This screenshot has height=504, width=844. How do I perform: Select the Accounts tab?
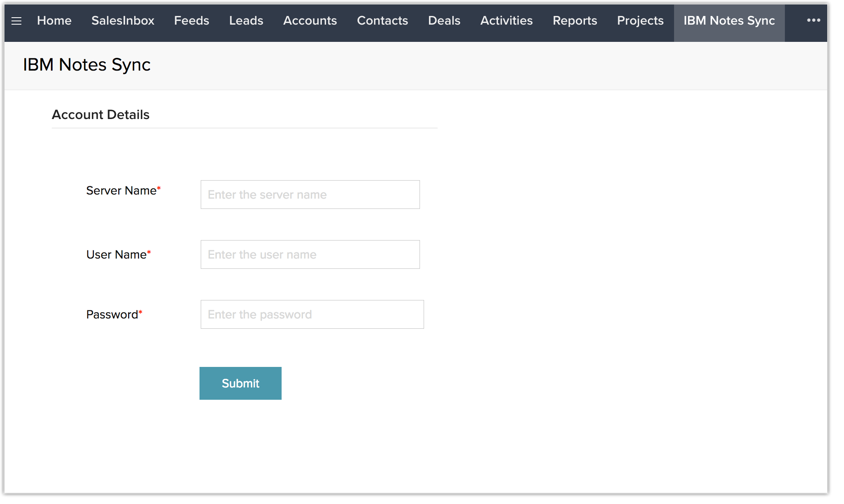click(x=310, y=21)
